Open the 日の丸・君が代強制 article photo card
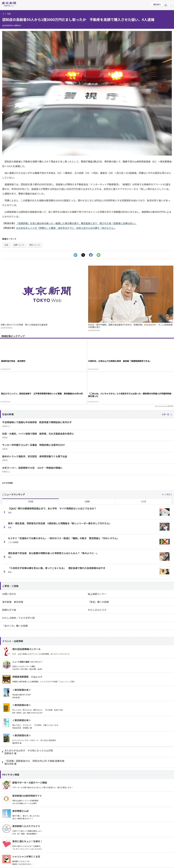Viewport: 174px width, 868px height. click(x=131, y=294)
